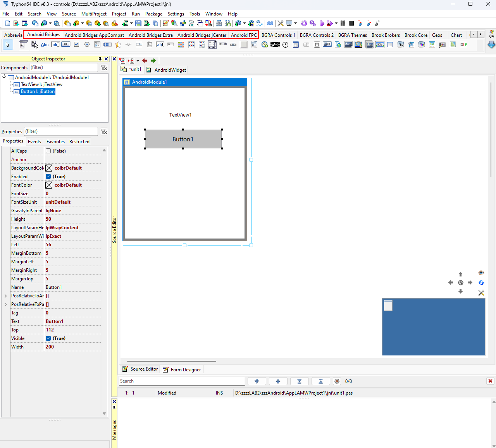
Task: Toggle the eye visibility icon in designer
Action: coord(481,273)
